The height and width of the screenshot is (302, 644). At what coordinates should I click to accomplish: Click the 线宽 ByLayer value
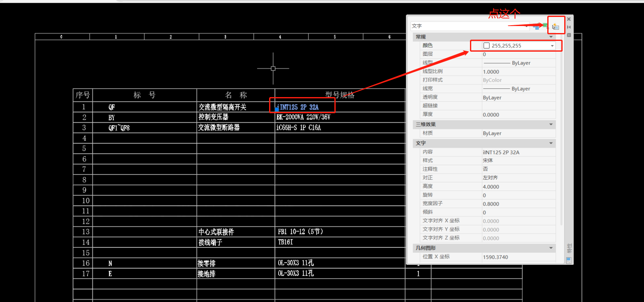(x=519, y=89)
